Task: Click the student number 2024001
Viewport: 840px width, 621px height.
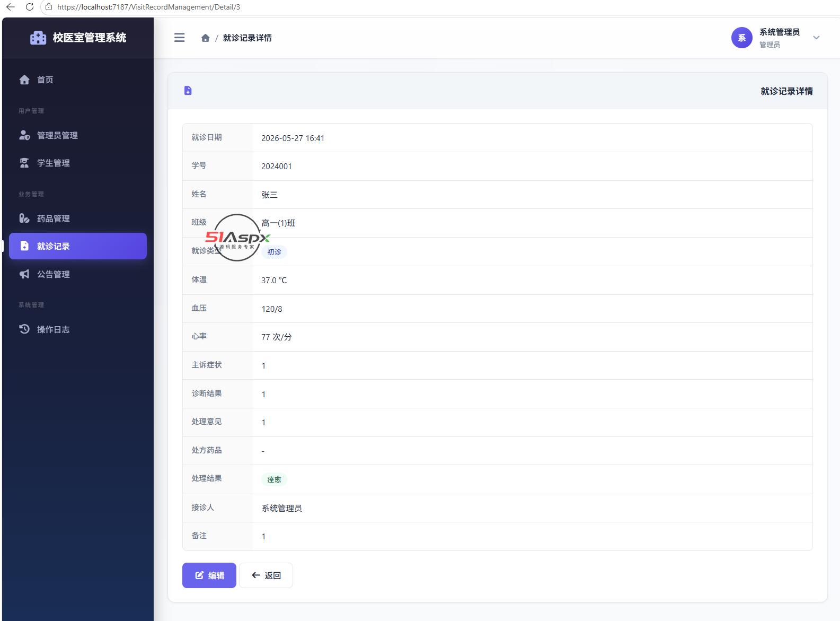Action: click(277, 167)
